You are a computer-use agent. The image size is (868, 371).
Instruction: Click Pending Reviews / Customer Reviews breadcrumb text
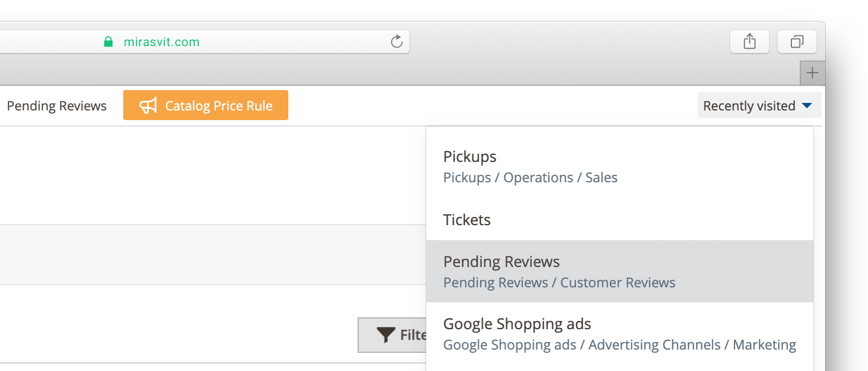pos(559,283)
